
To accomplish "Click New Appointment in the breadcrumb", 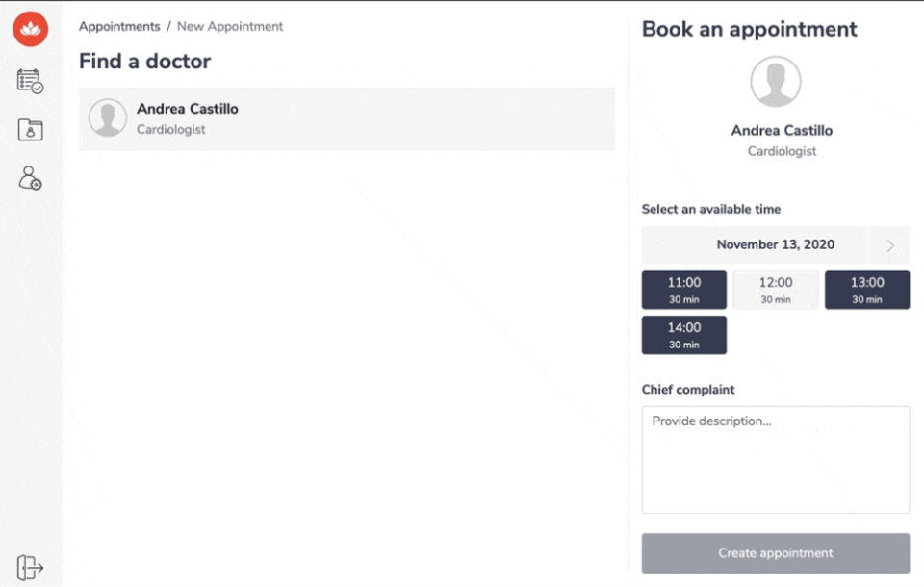I will 230,27.
